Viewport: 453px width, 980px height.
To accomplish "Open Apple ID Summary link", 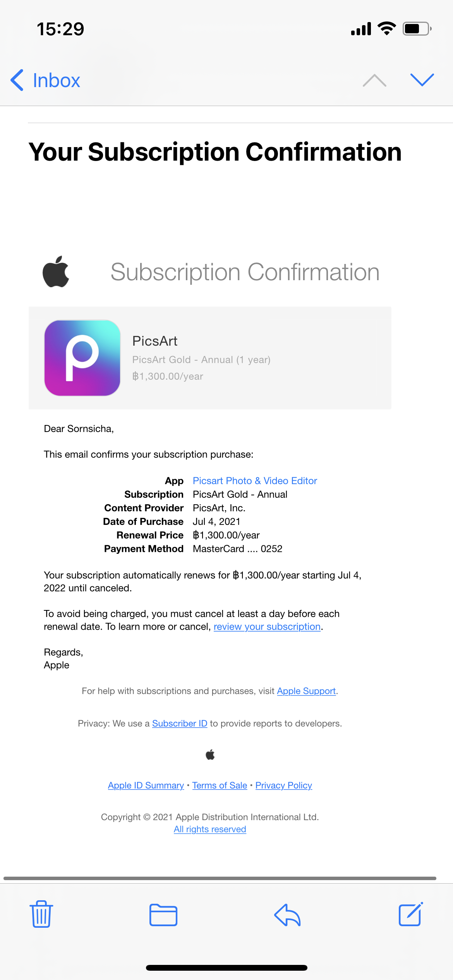I will pyautogui.click(x=146, y=785).
